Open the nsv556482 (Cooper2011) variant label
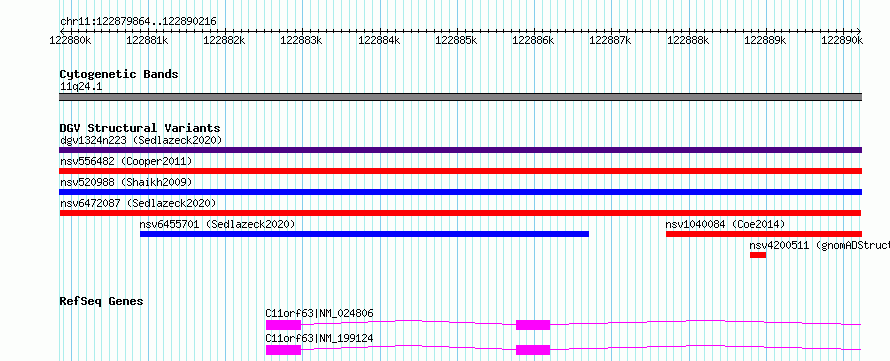The height and width of the screenshot is (361, 890). tap(126, 161)
